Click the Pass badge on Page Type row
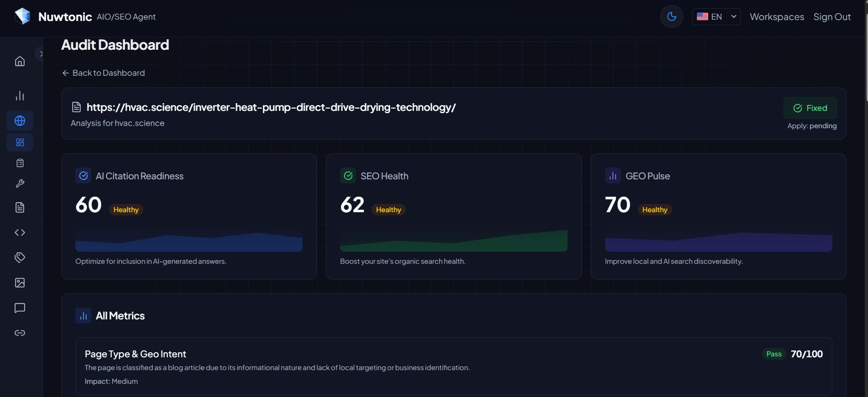The width and height of the screenshot is (868, 397). pyautogui.click(x=774, y=354)
